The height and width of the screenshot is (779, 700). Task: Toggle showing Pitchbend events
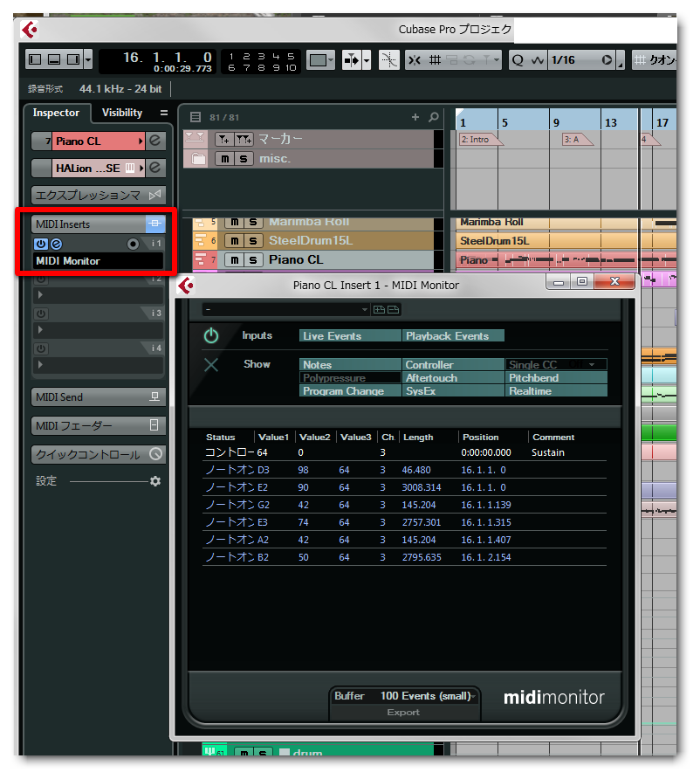556,378
